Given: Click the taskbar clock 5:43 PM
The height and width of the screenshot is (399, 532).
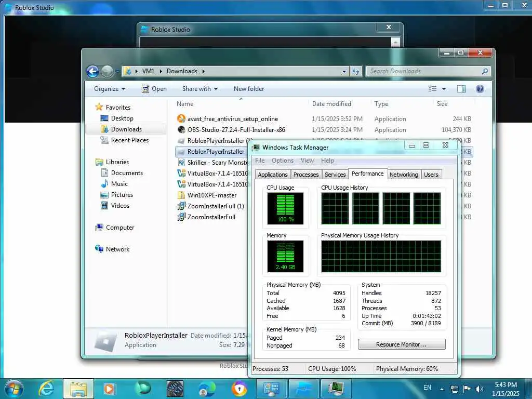Looking at the screenshot, I should pos(506,385).
